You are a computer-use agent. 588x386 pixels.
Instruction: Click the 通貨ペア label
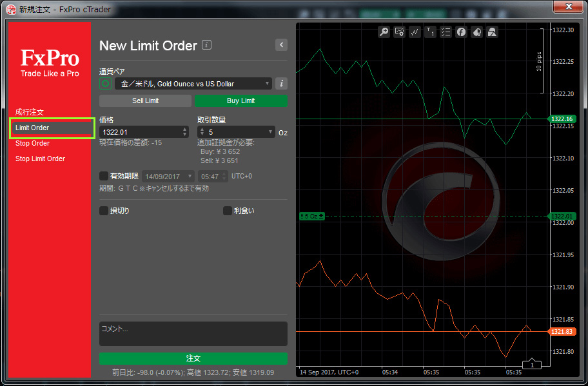click(x=112, y=72)
